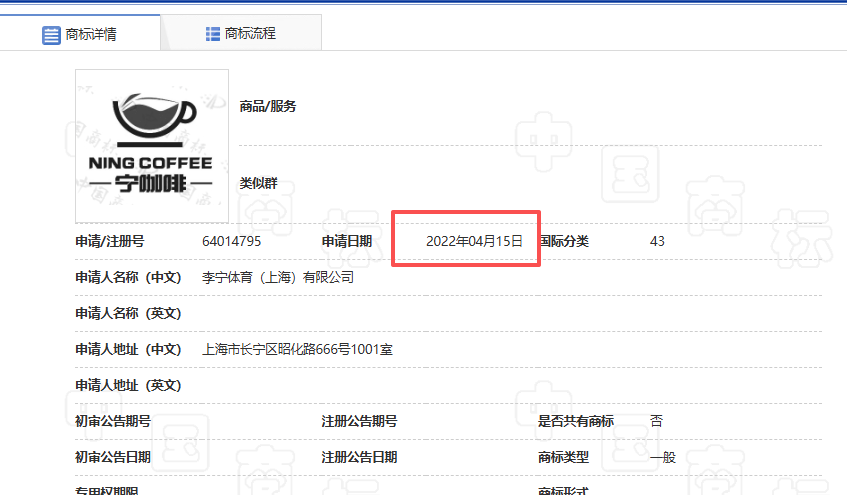Screen dimensions: 847x495
Task: Click the NING COFFEE text in trademark image
Action: pyautogui.click(x=150, y=163)
